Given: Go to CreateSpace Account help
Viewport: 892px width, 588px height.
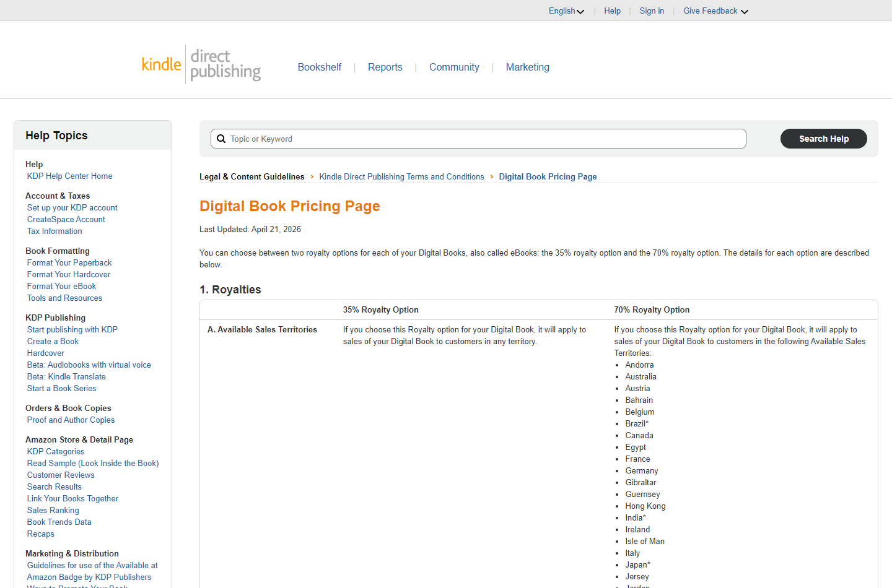Looking at the screenshot, I should click(66, 220).
